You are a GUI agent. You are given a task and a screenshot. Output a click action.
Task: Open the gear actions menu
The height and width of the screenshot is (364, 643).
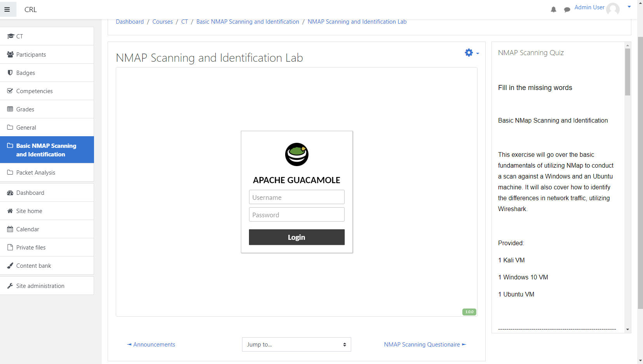[471, 53]
